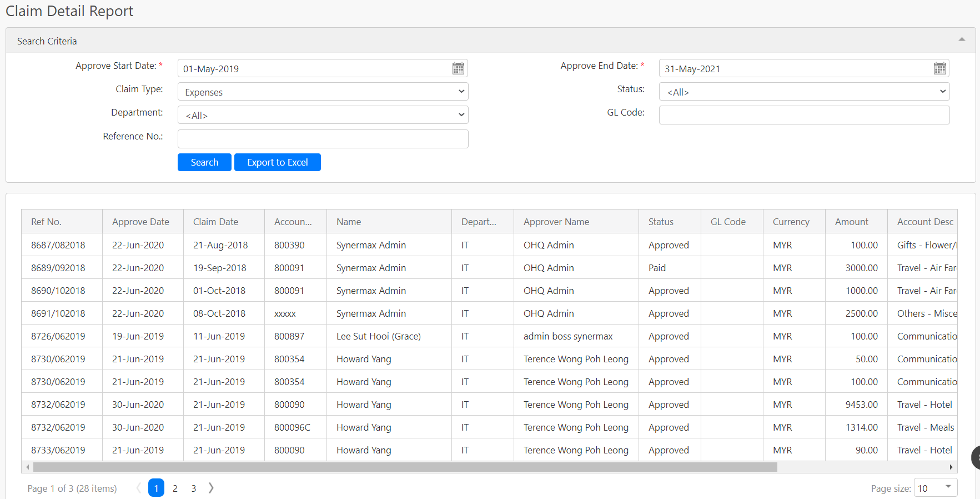Go to page 2
Image resolution: width=980 pixels, height=499 pixels.
(x=175, y=488)
